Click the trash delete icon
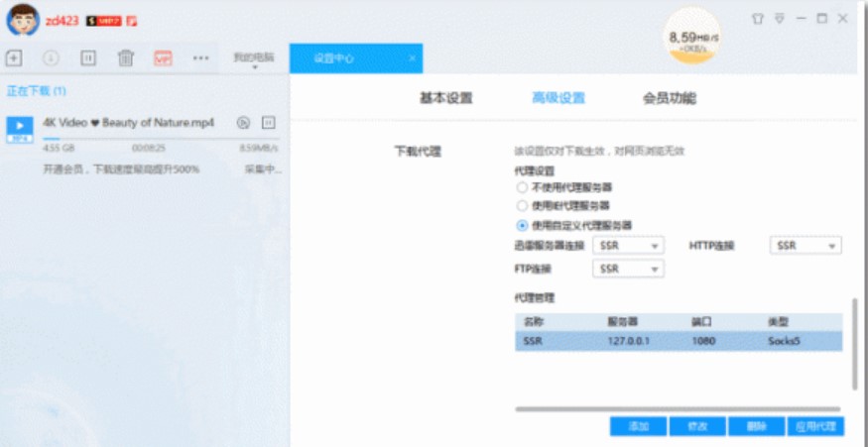Viewport: 868px width, 447px height. [126, 58]
